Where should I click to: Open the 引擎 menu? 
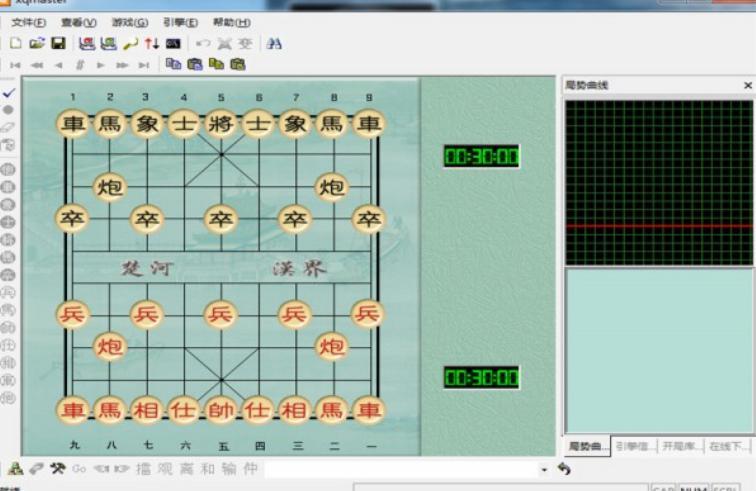click(180, 22)
